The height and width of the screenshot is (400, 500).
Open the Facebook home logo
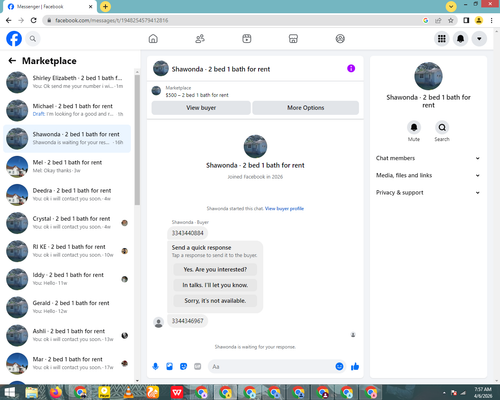[x=14, y=39]
